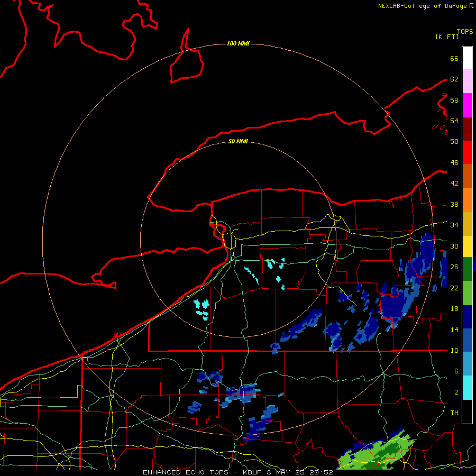Click the magenta 58 kft swatch
This screenshot has height=476, width=476.
point(467,105)
